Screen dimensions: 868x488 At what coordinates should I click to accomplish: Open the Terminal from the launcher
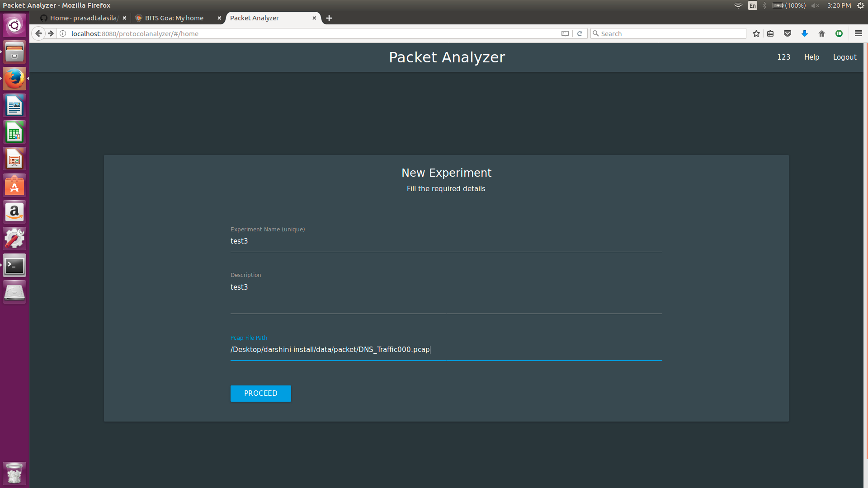point(14,266)
